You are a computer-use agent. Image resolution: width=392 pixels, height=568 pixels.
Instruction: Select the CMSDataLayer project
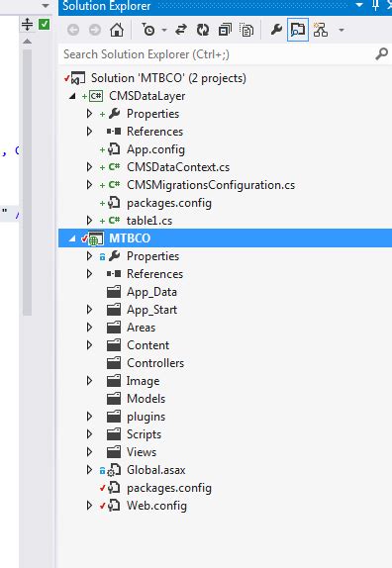tap(147, 96)
